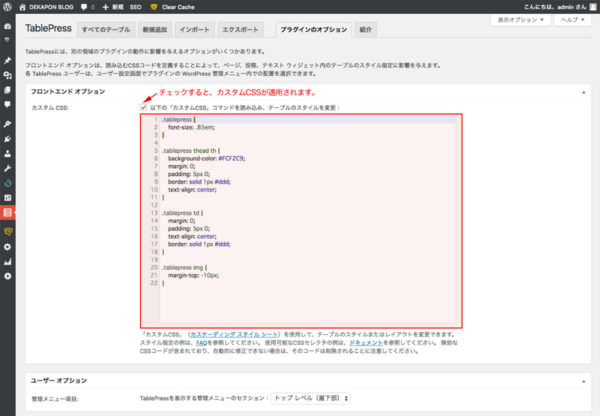This screenshot has height=416, width=600.
Task: Click the line 'font-size: .85em;'
Action: [191, 127]
